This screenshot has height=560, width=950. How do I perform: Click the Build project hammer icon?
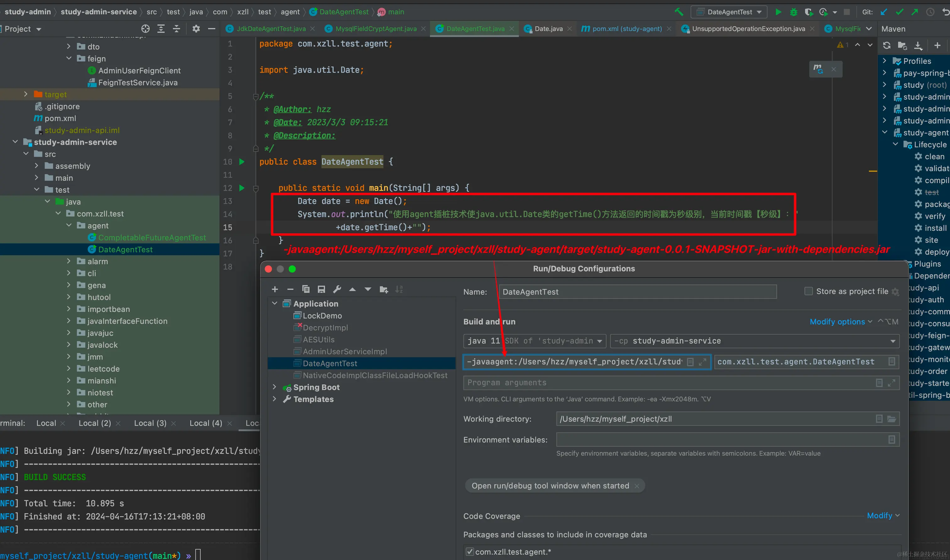pyautogui.click(x=679, y=12)
